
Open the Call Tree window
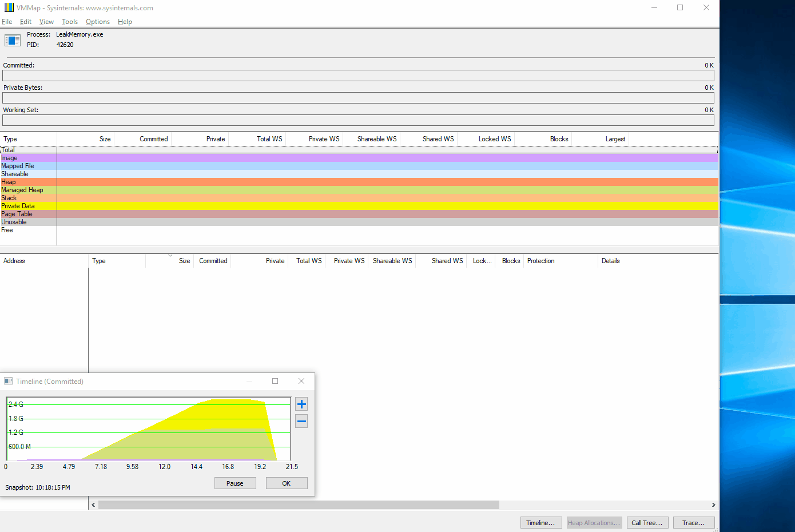[647, 523]
